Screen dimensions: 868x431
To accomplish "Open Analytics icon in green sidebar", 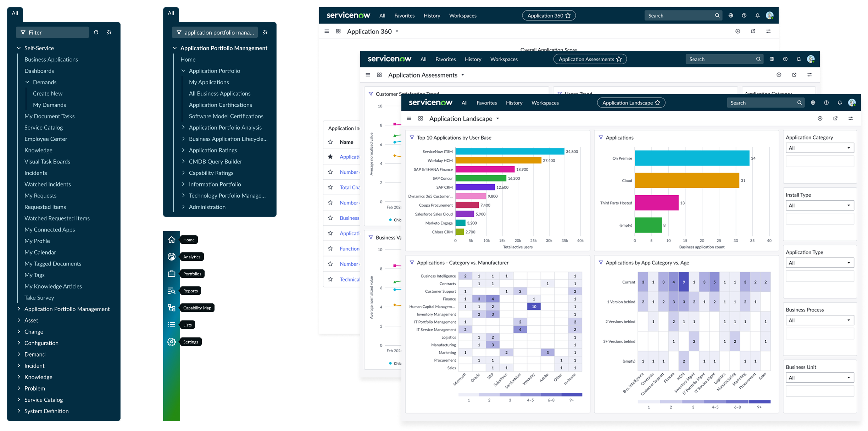I will click(x=172, y=257).
